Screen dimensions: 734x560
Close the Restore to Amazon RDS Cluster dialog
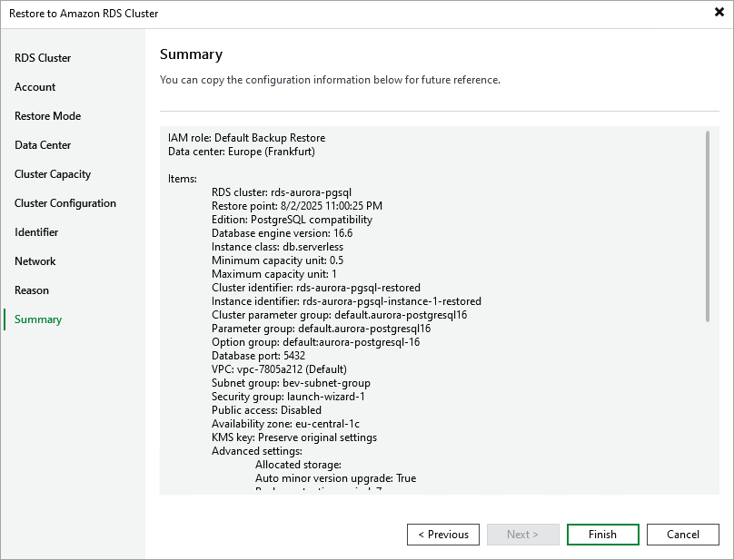pyautogui.click(x=719, y=13)
